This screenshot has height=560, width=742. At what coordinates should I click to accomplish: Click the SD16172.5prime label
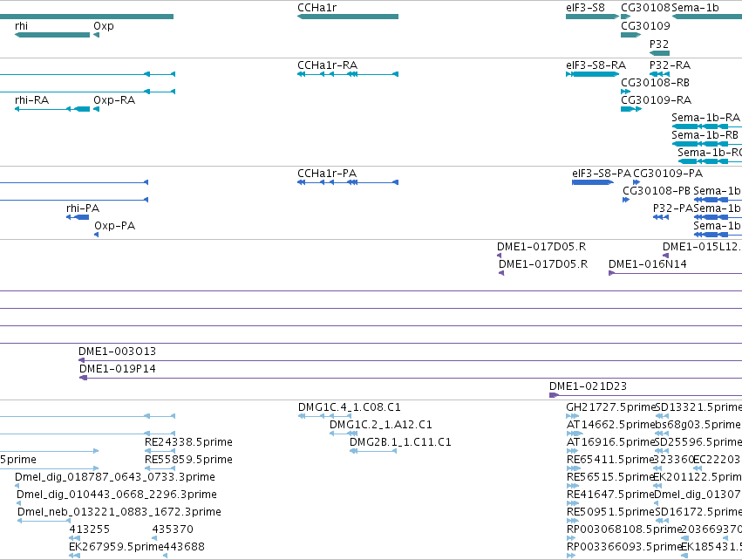[698, 512]
